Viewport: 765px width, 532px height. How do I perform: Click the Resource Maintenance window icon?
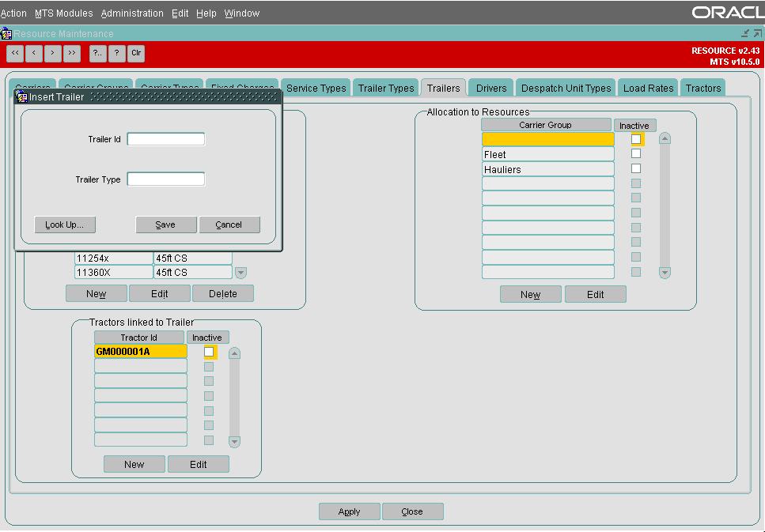click(6, 34)
